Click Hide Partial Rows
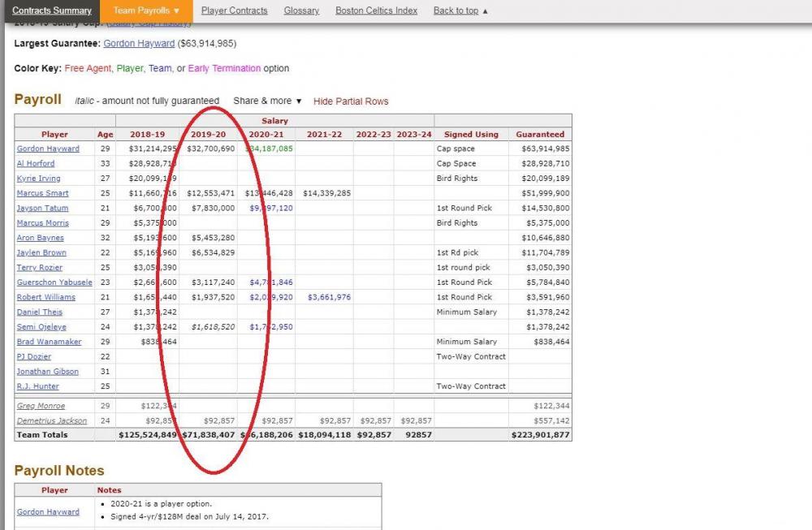The width and height of the screenshot is (812, 530). [x=350, y=101]
